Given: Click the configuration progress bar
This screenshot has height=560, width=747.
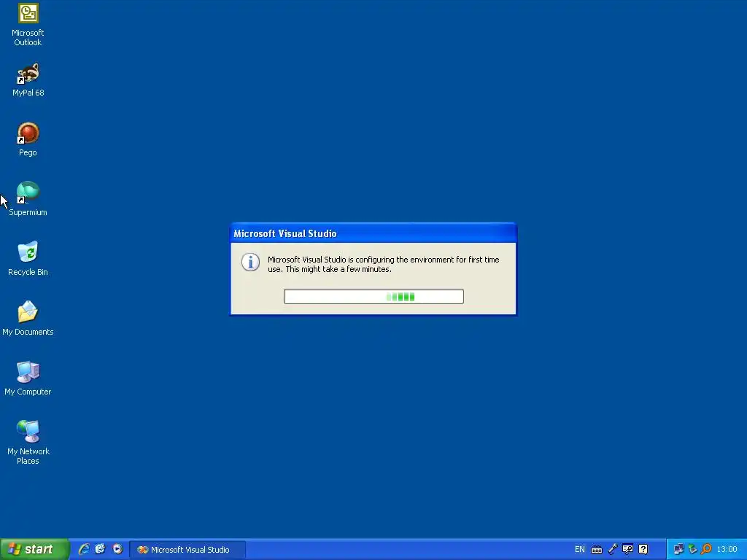Looking at the screenshot, I should (373, 296).
